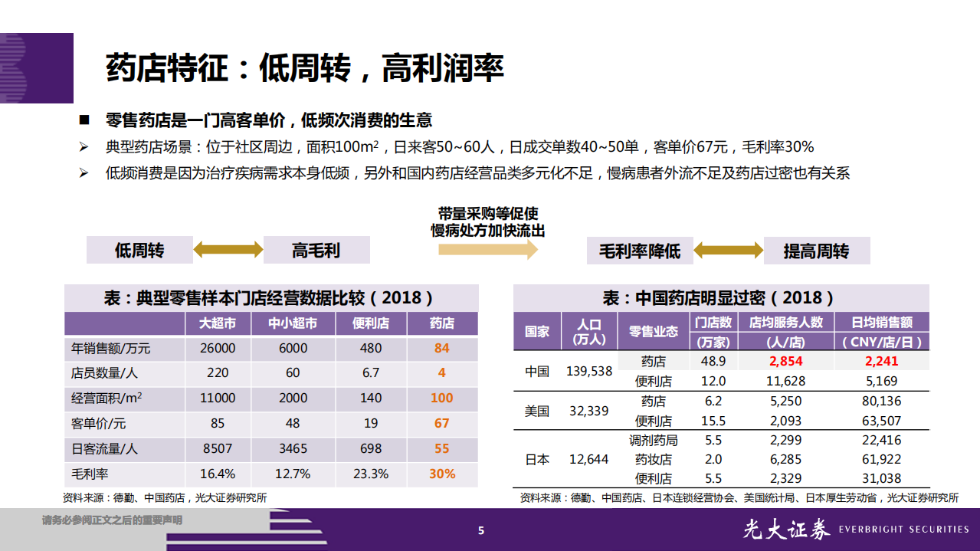This screenshot has width=980, height=551.
Task: Select the 高毛利 label box
Action: click(316, 251)
